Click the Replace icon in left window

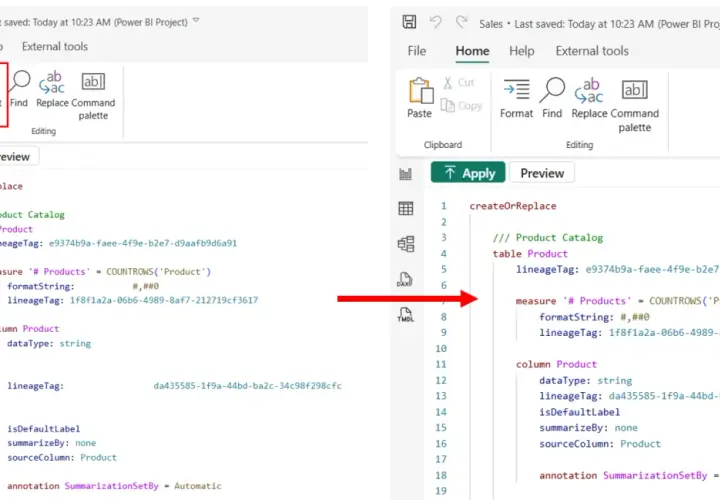tap(52, 89)
